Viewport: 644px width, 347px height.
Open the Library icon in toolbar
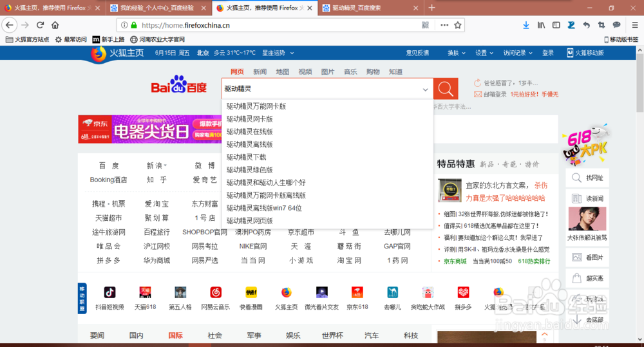click(x=541, y=25)
